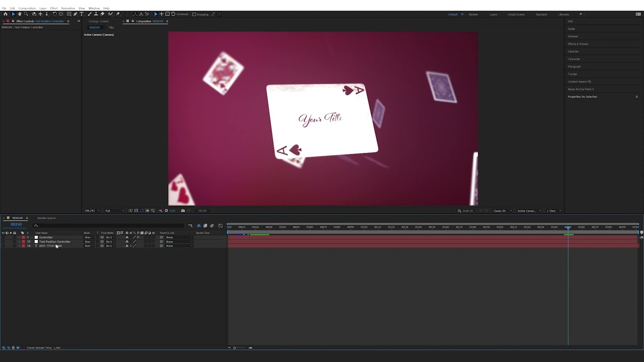The height and width of the screenshot is (362, 644).
Task: Click the snapshot camera icon in viewer
Action: [x=183, y=211]
